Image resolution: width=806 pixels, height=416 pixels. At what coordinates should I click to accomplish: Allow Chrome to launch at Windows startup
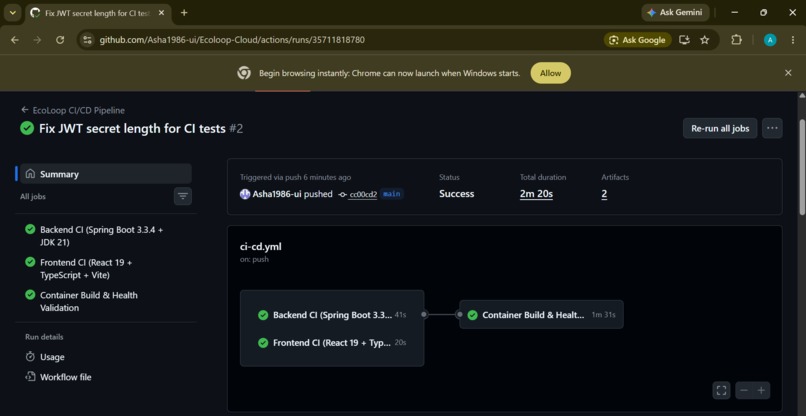(x=551, y=73)
